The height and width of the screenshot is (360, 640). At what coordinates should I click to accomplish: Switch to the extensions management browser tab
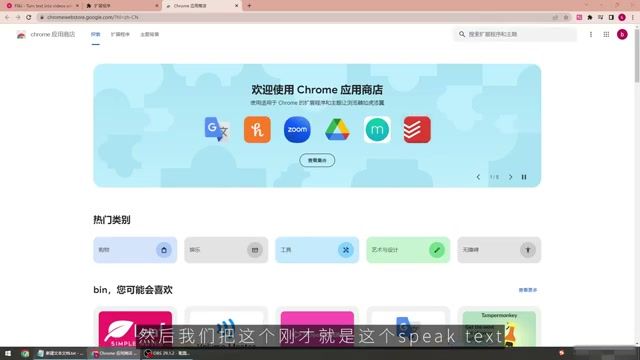[x=121, y=6]
